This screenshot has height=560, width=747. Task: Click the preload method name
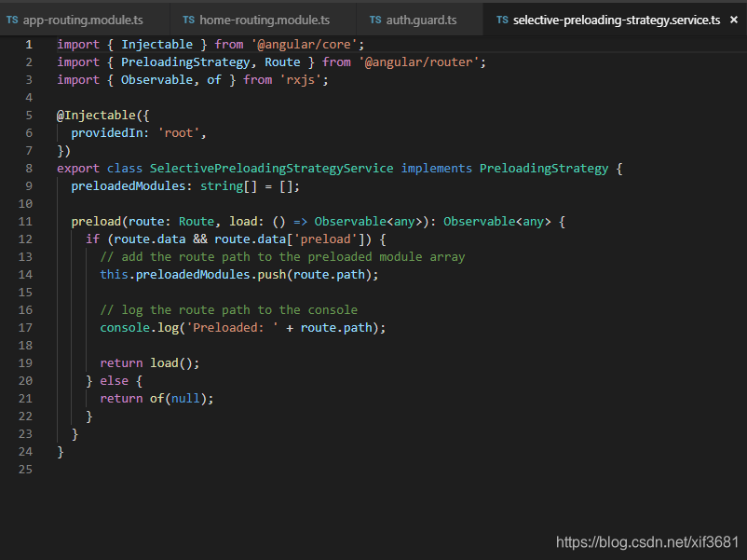96,221
